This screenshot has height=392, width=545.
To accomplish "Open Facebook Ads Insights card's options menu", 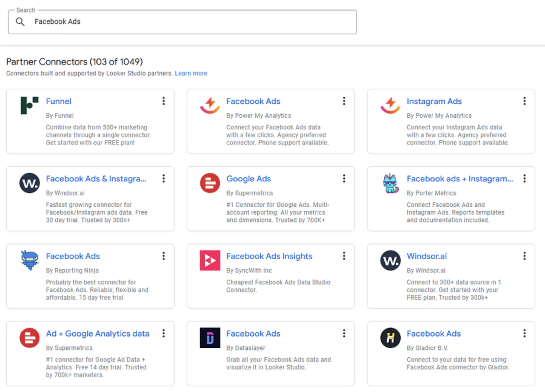I will pos(344,256).
